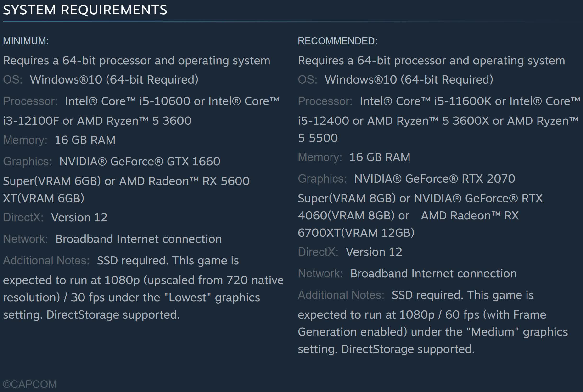Click the MINIMUM label
Screen dimensions: 583x392
click(x=26, y=41)
